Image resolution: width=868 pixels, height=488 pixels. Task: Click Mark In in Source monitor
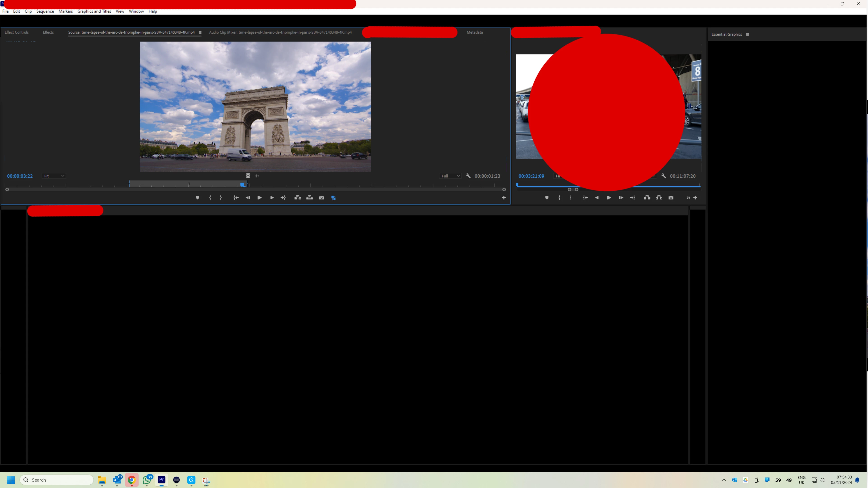click(x=210, y=198)
